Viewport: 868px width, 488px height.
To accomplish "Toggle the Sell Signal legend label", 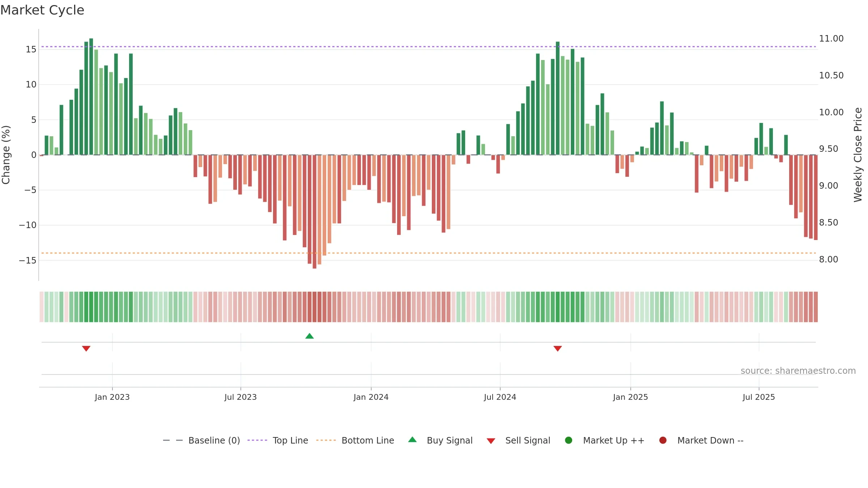I will click(528, 441).
